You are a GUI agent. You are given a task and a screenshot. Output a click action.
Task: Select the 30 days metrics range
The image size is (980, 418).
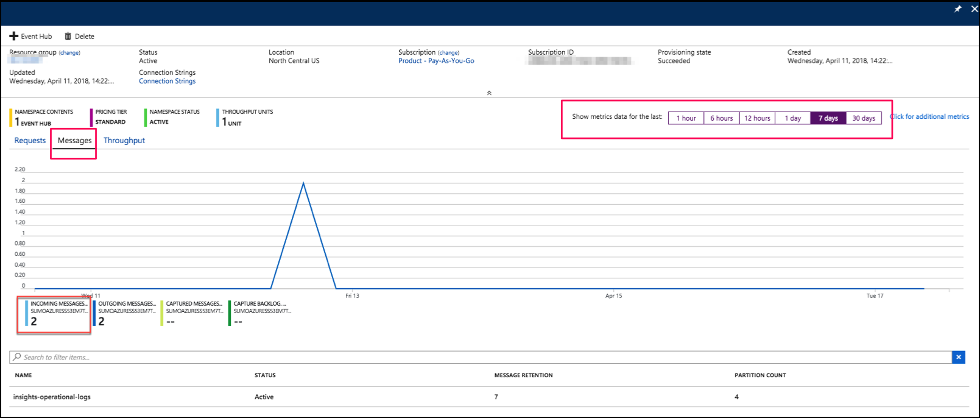click(x=863, y=118)
